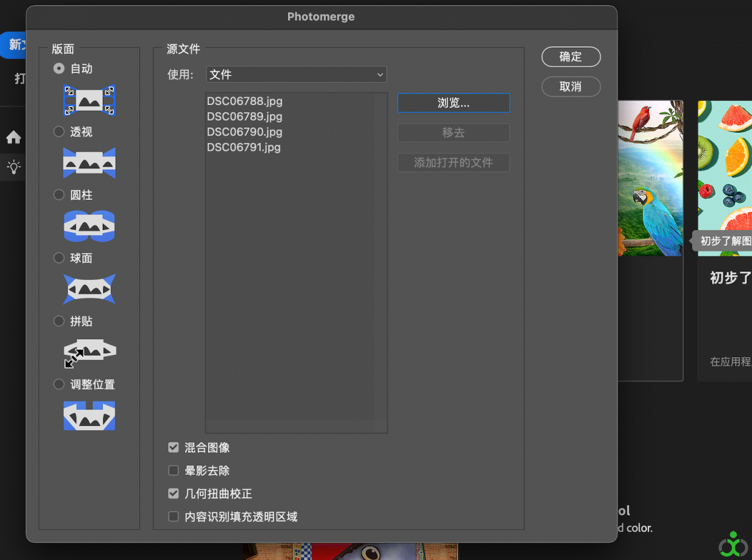Click the 确定 button
This screenshot has height=560, width=752.
(x=571, y=56)
